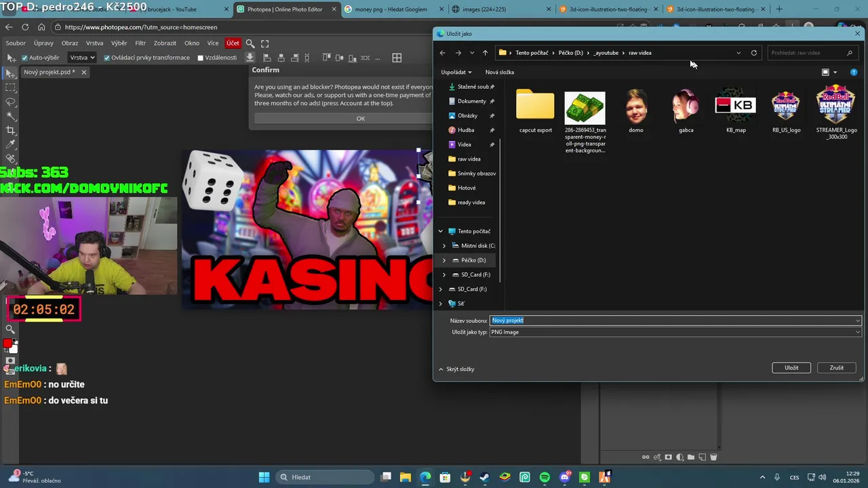Collapse folders with Skrýt složky

(x=456, y=369)
